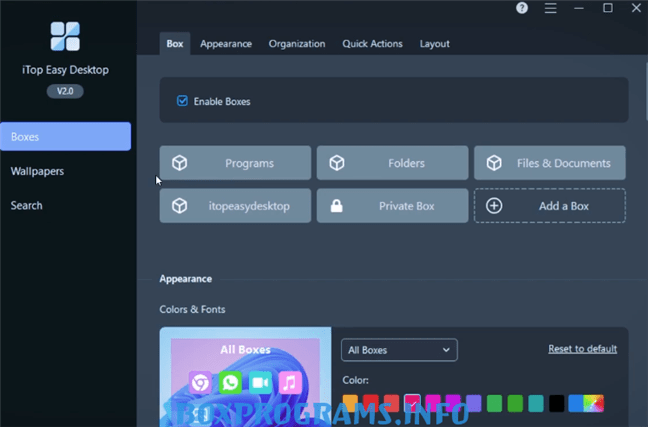This screenshot has width=648, height=427.
Task: Open the Private Box lock icon
Action: (x=336, y=206)
